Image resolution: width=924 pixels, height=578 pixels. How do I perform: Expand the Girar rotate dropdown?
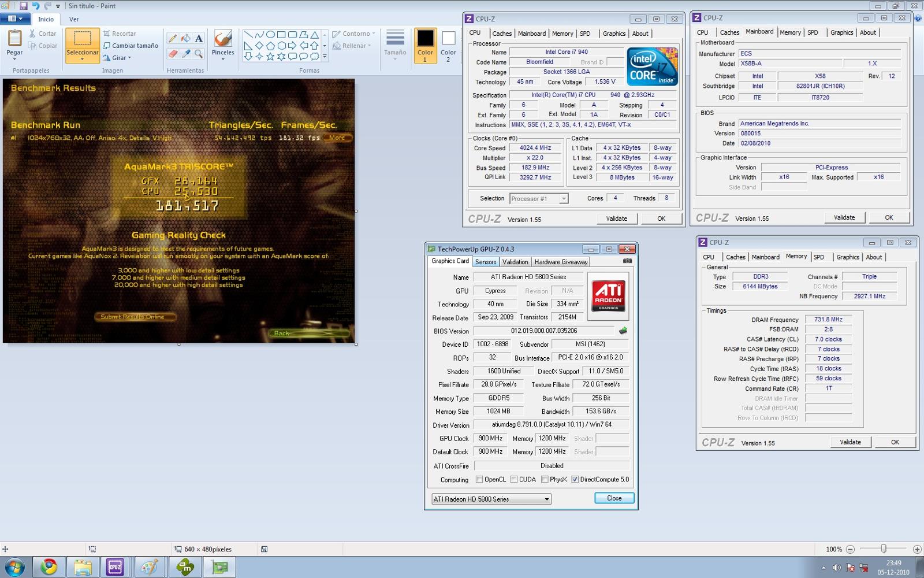[129, 58]
